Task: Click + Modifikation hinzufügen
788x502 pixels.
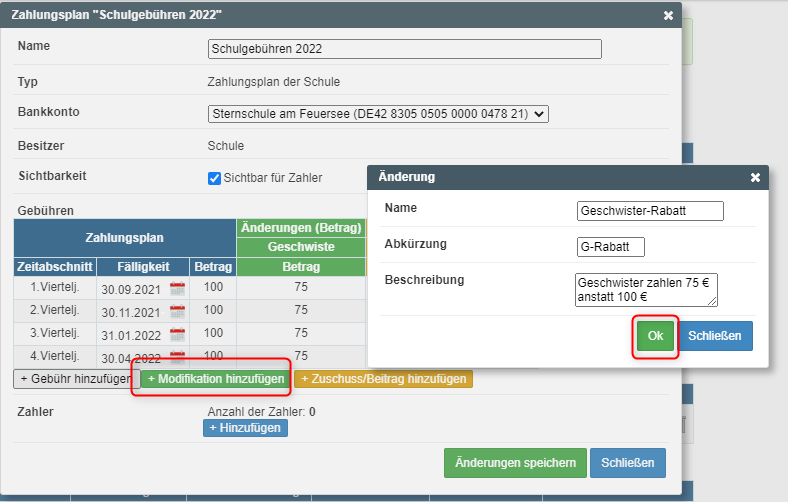Action: pos(216,379)
